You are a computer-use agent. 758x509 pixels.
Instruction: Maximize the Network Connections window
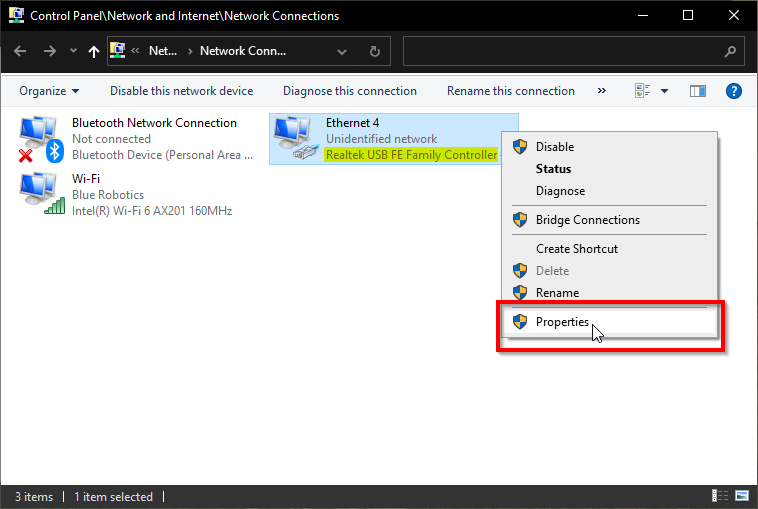687,15
